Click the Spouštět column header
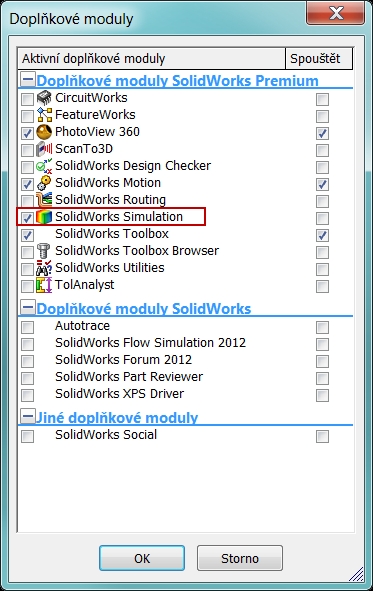The height and width of the screenshot is (591, 373). [x=319, y=58]
